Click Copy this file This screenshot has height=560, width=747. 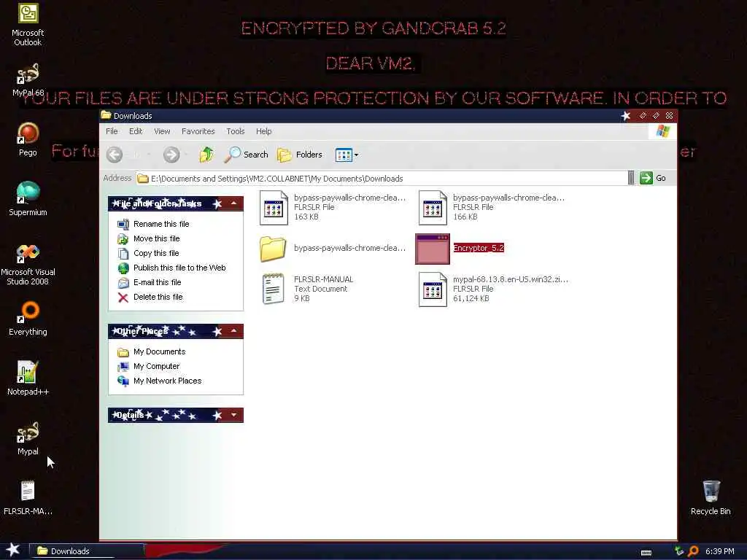click(148, 253)
